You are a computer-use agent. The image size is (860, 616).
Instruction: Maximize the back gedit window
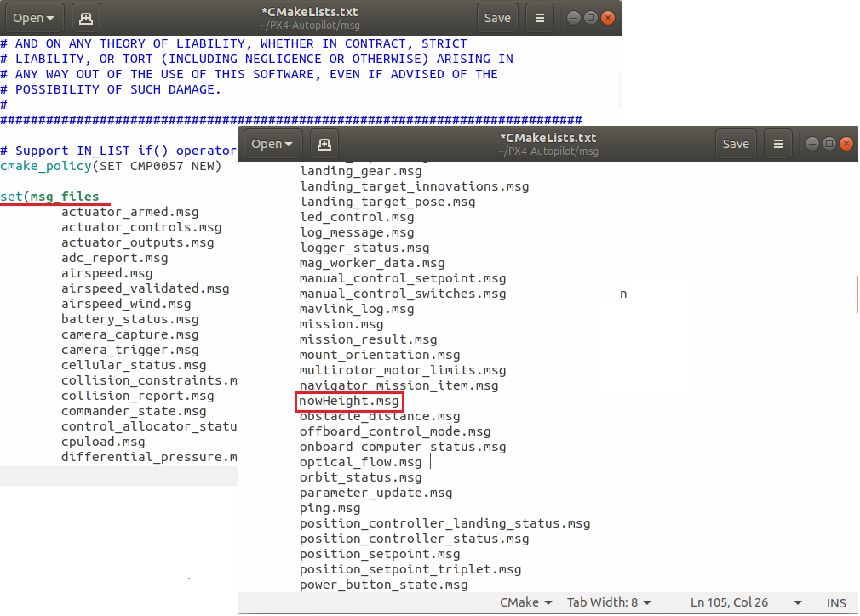point(591,18)
